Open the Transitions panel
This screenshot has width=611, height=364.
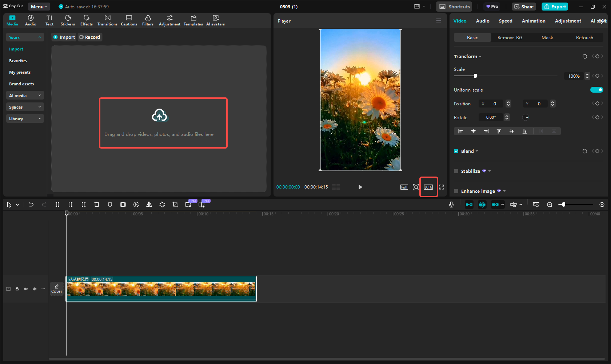point(107,20)
